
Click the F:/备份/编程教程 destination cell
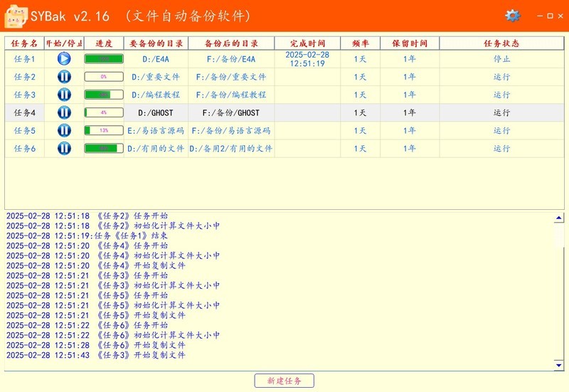(231, 95)
